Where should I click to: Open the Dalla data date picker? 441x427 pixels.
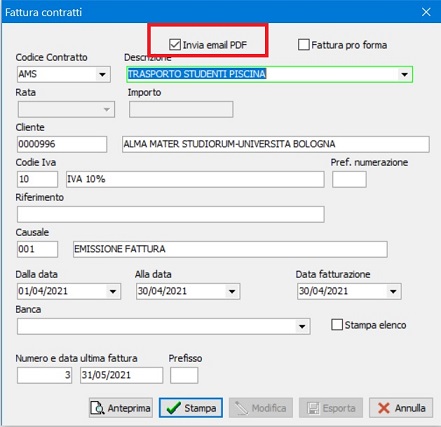point(113,291)
